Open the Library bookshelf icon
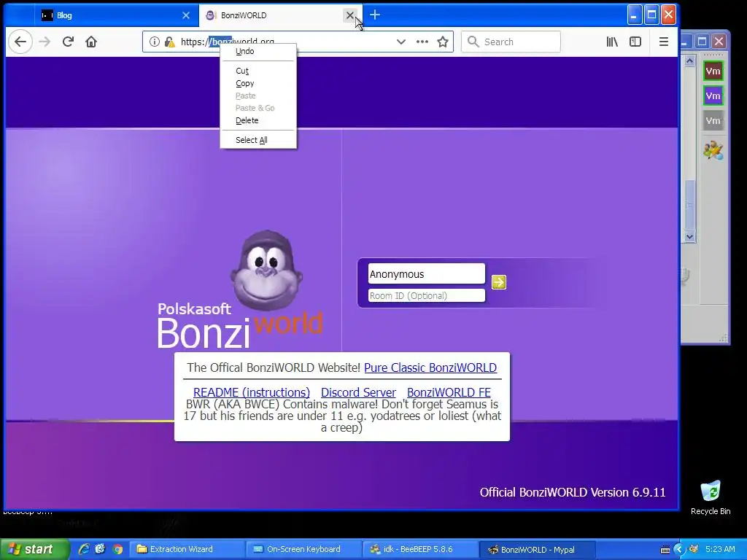Screen dimensions: 747x560 612,42
